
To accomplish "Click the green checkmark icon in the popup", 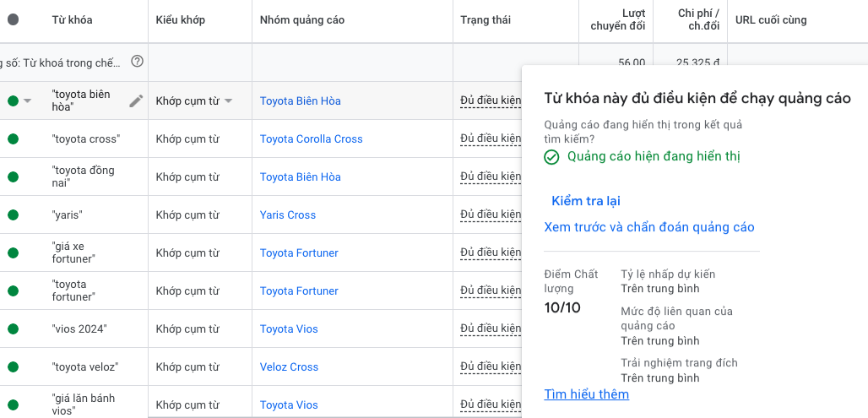I will tap(551, 157).
